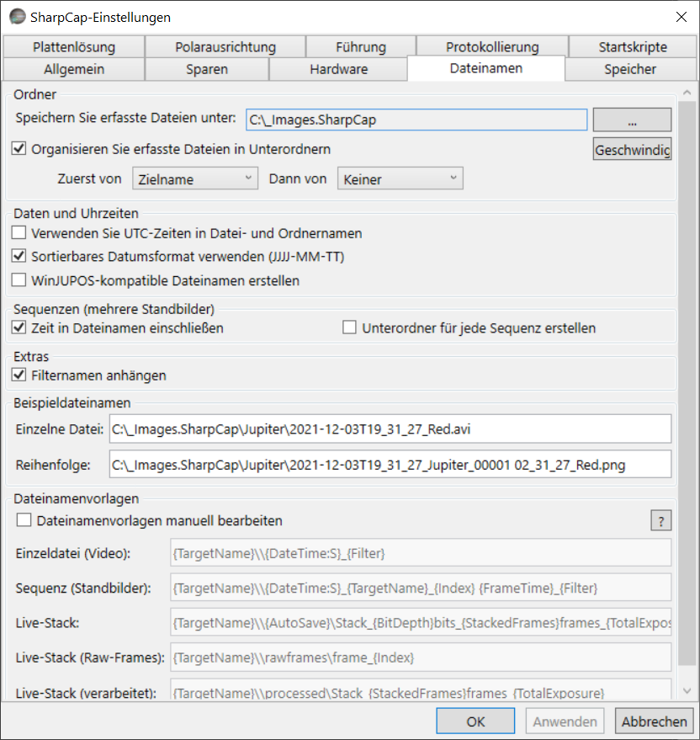700x740 pixels.
Task: Click the Anwenden button
Action: (x=565, y=721)
